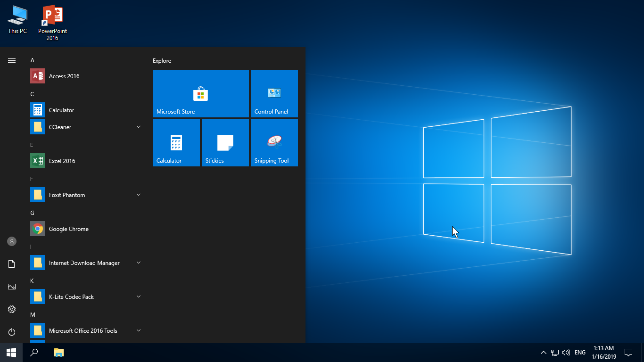
Task: Expand K-Lite Codec Pack folder chevron
Action: click(139, 296)
